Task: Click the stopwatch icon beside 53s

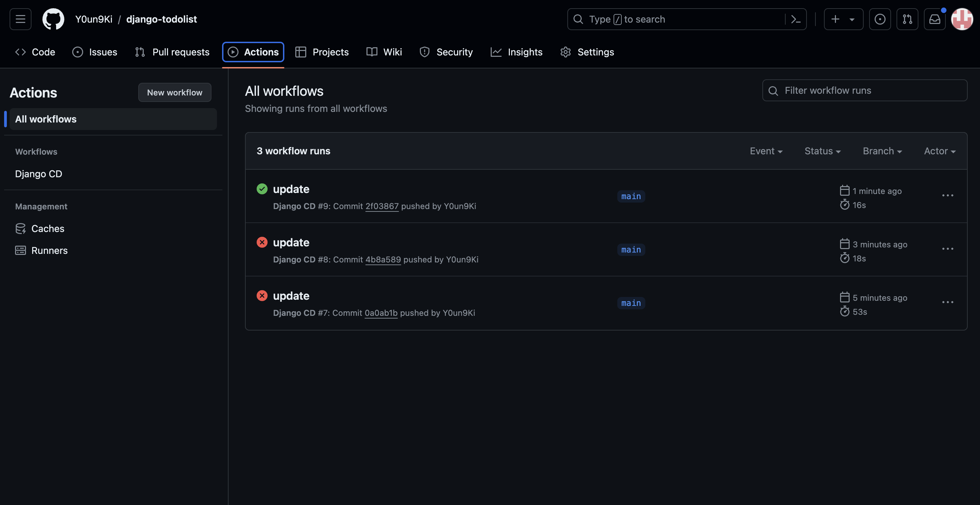Action: click(844, 311)
